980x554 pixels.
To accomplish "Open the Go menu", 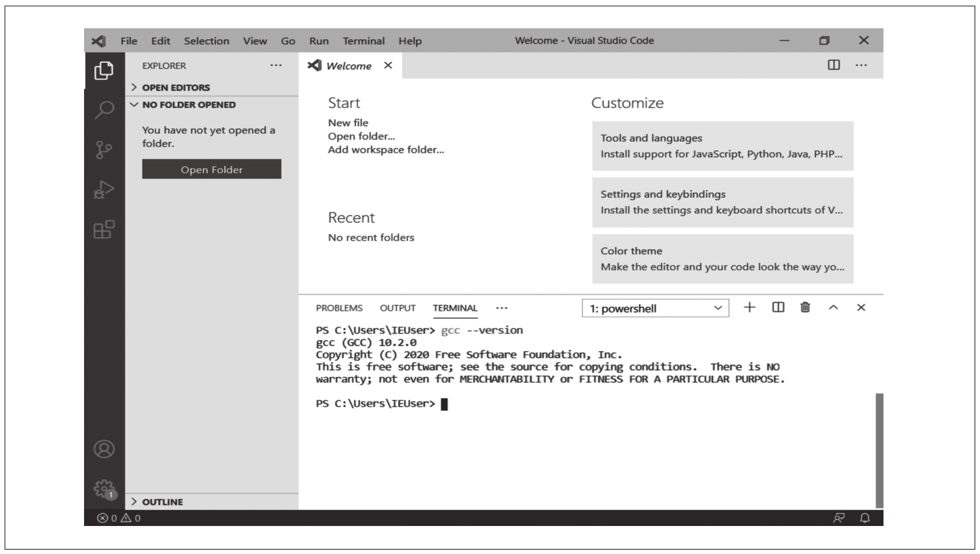I will click(288, 41).
